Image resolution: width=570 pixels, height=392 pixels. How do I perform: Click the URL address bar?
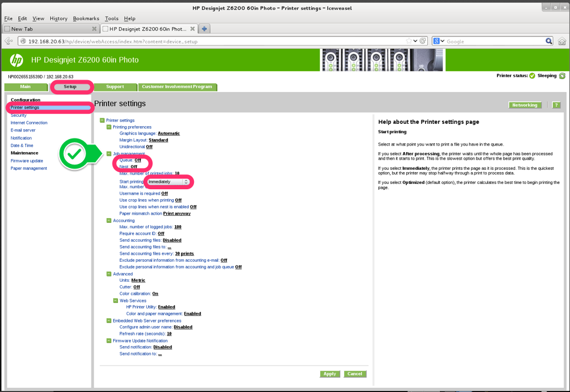pyautogui.click(x=212, y=41)
